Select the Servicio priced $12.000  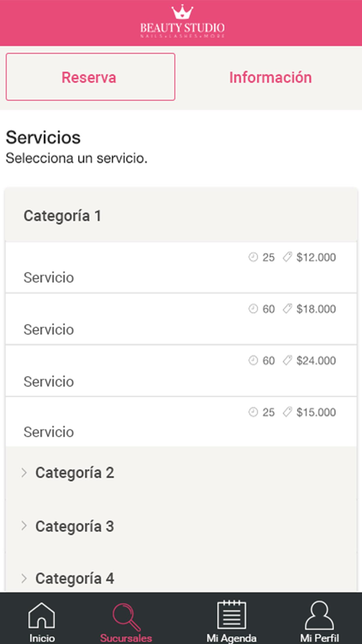pyautogui.click(x=49, y=277)
